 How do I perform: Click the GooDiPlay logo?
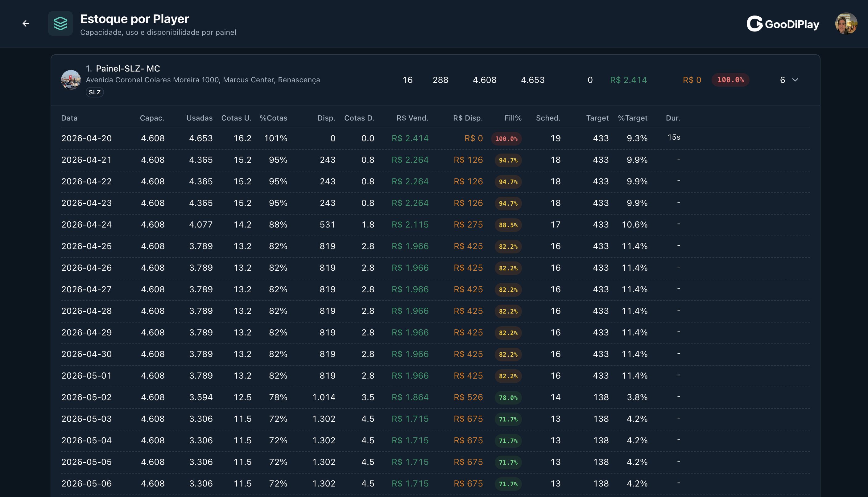pos(783,24)
